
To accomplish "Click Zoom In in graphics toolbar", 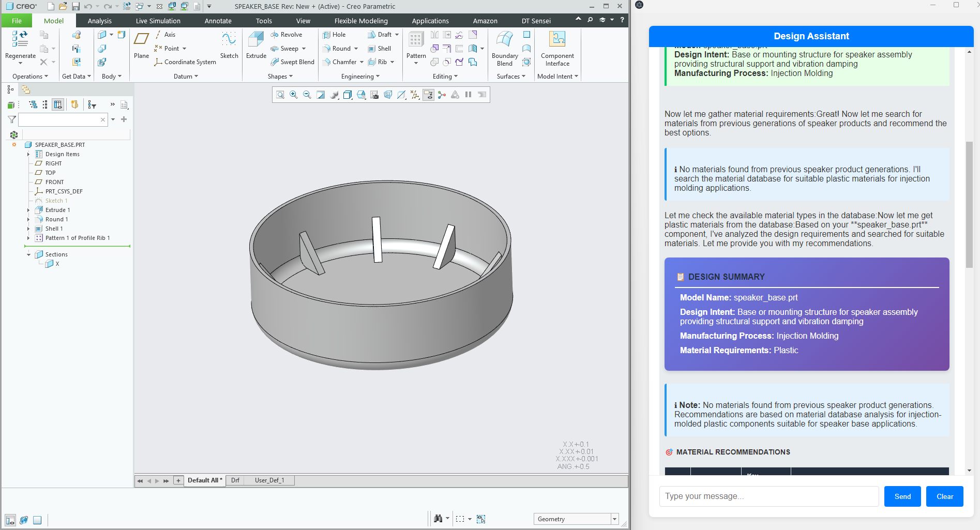I will (x=294, y=95).
